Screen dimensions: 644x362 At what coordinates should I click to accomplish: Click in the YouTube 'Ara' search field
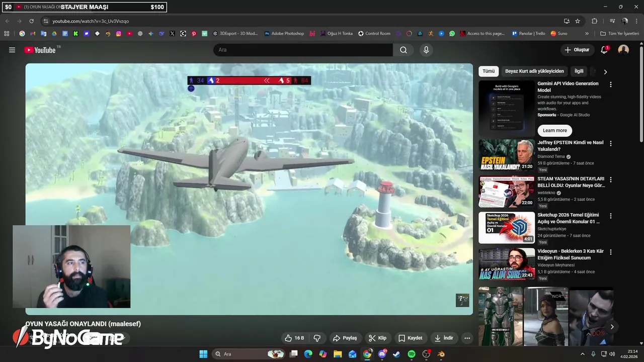coord(303,50)
